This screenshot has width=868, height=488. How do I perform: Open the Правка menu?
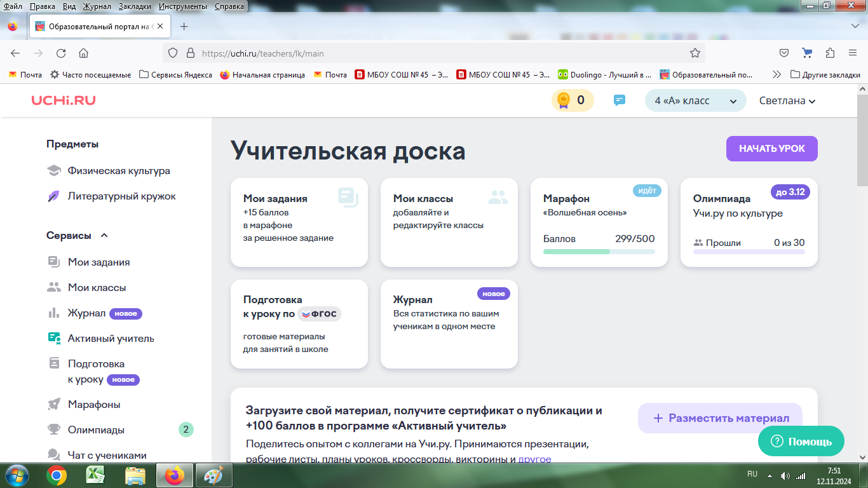(x=42, y=6)
